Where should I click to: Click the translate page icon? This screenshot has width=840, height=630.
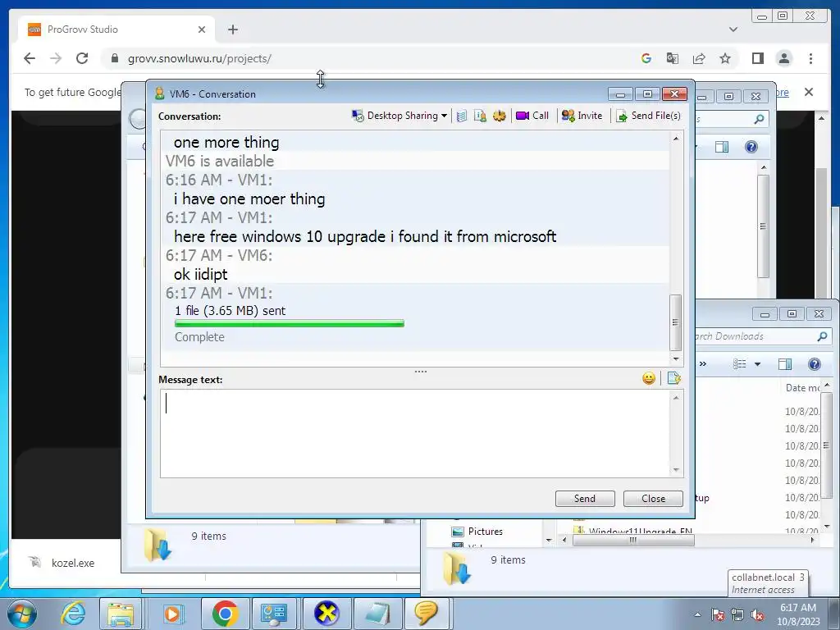point(673,58)
